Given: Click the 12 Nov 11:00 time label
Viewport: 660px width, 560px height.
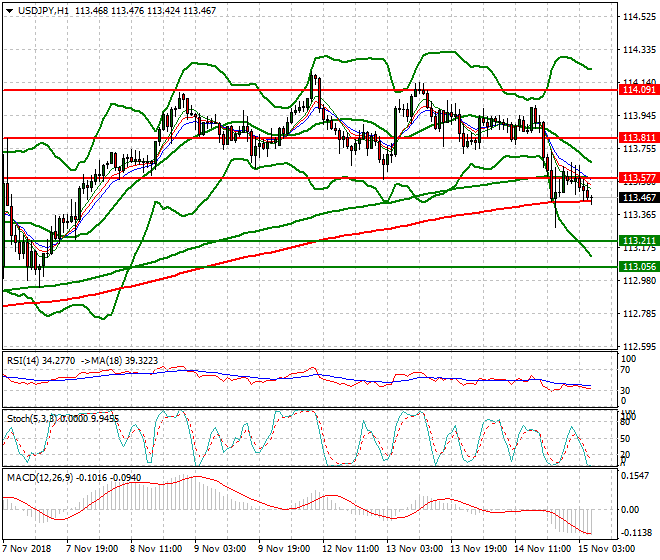Looking at the screenshot, I should pyautogui.click(x=351, y=549).
